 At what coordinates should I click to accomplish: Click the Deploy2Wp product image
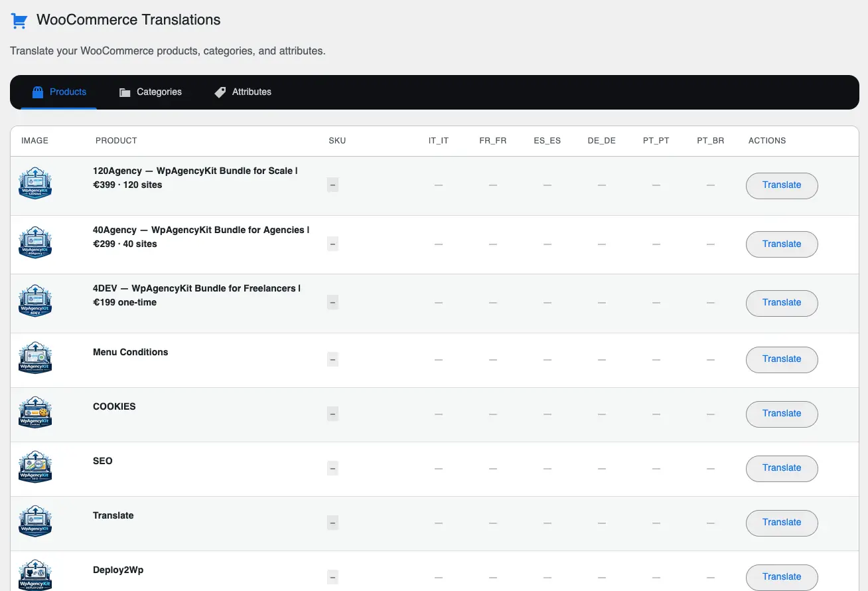[35, 575]
